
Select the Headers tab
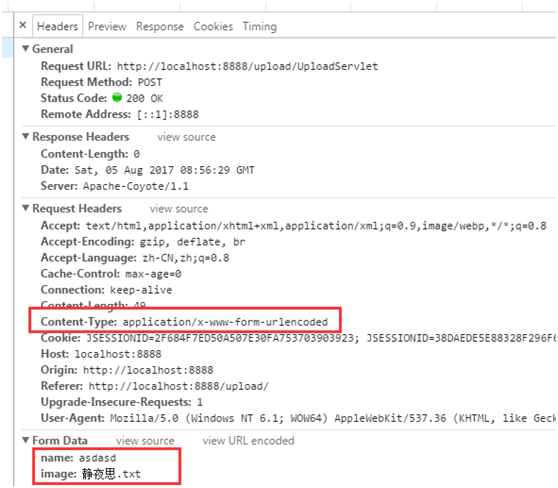[x=58, y=26]
